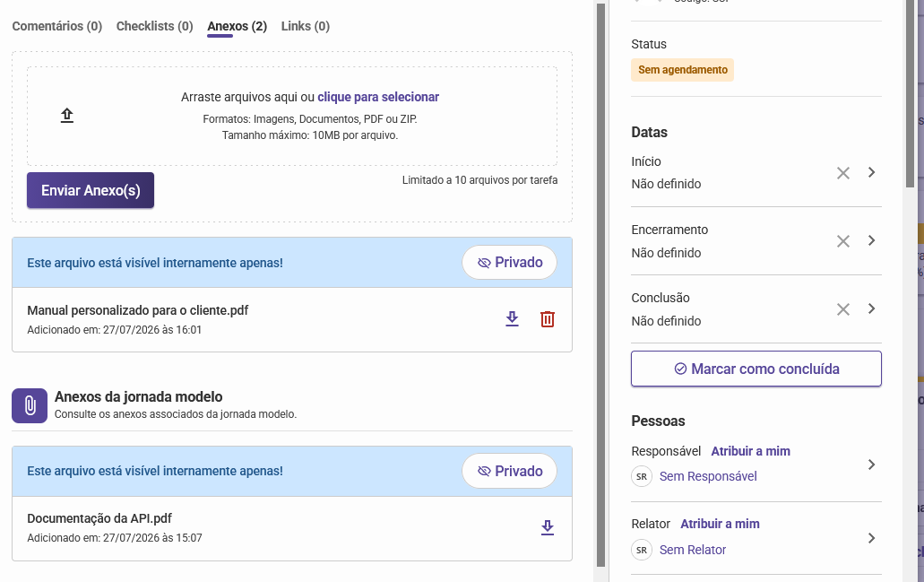Click the Sem agendamento status badge
Screen dimensions: 924x582
click(x=682, y=70)
